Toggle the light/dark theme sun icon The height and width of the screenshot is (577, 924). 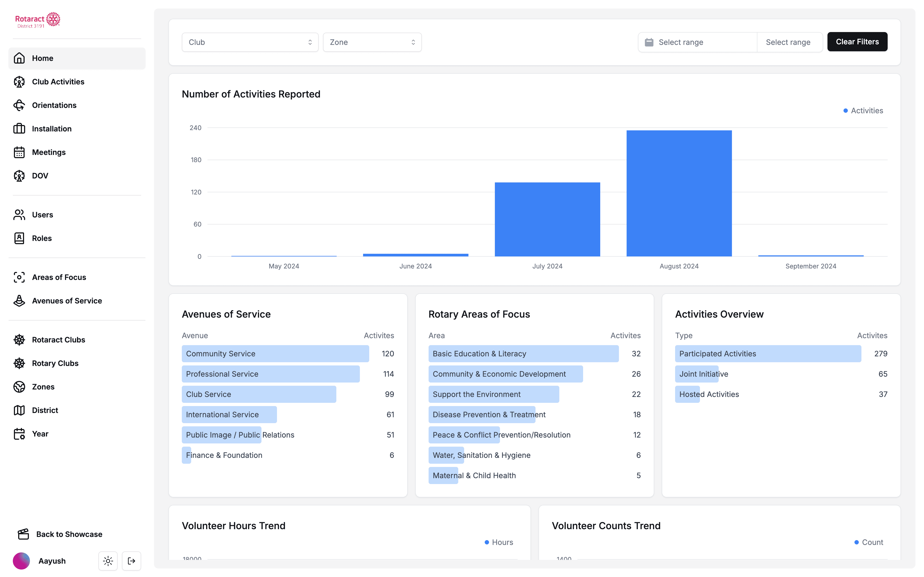[x=108, y=561]
